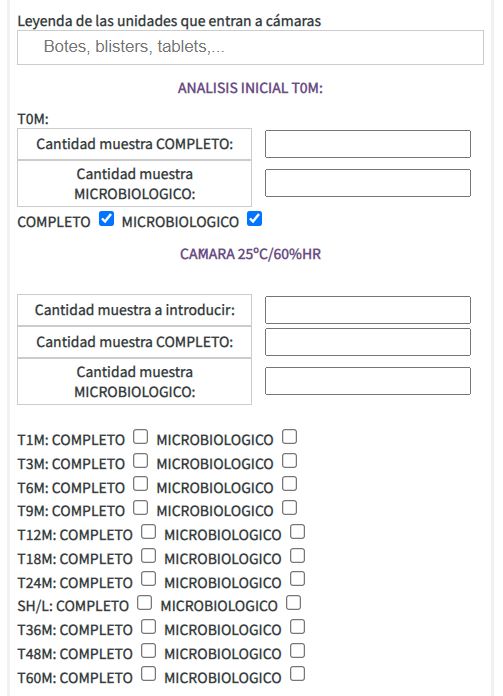Click the Leyenda de las unidades input field

point(250,47)
